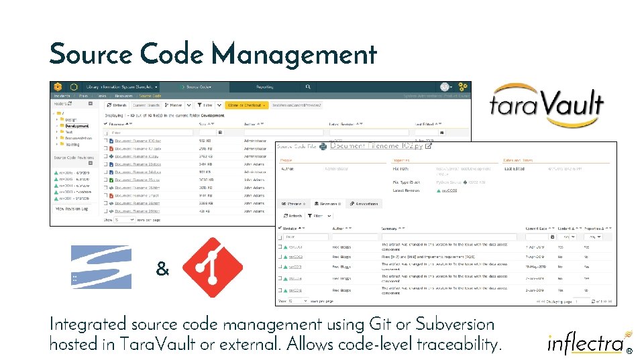Click the TaraVault logo
The image size is (644, 362).
coord(546,105)
